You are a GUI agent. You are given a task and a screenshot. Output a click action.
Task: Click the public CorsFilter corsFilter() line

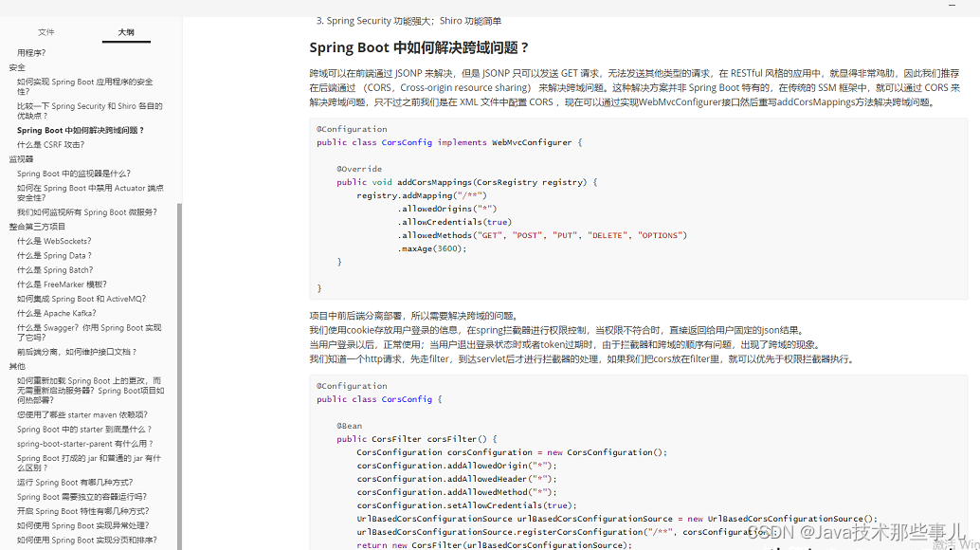417,439
